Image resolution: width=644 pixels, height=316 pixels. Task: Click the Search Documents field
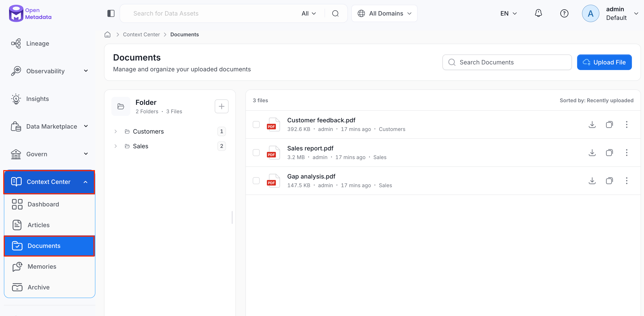pos(507,62)
